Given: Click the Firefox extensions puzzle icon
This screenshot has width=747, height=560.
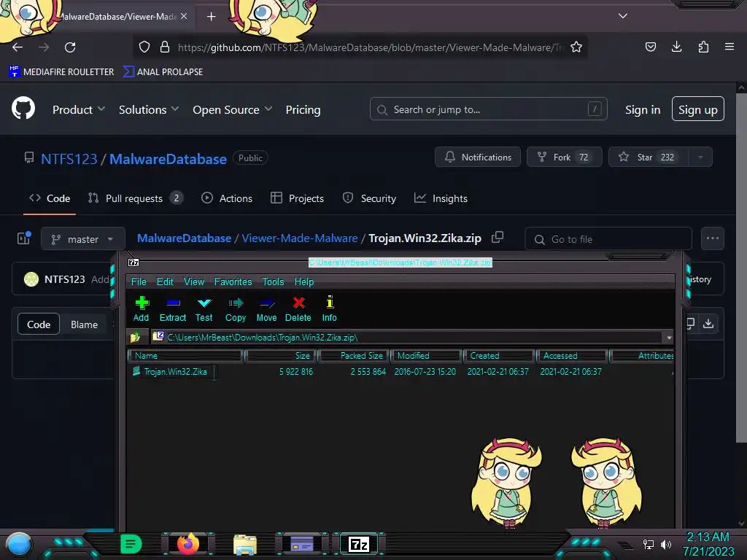Looking at the screenshot, I should (703, 47).
